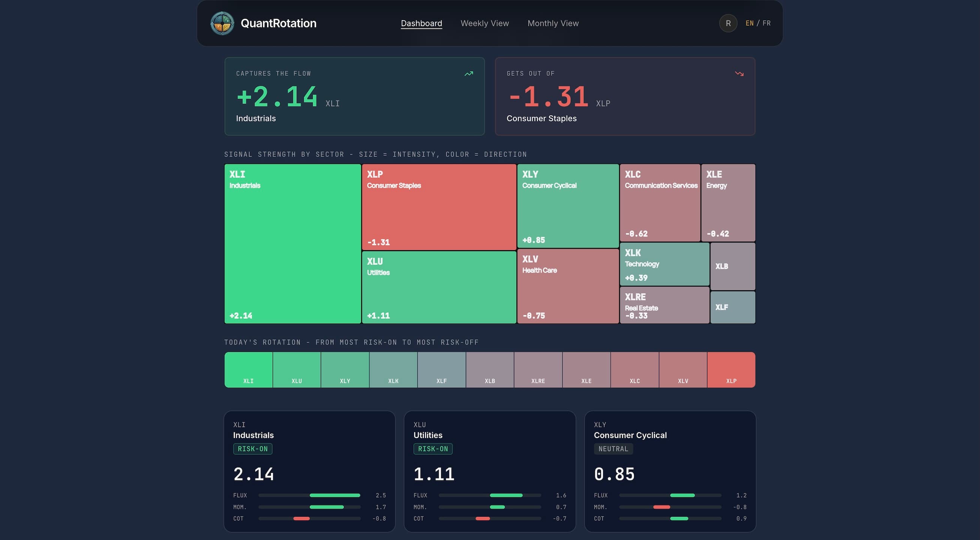Viewport: 980px width, 540px height.
Task: Select the EN language option
Action: tap(749, 23)
